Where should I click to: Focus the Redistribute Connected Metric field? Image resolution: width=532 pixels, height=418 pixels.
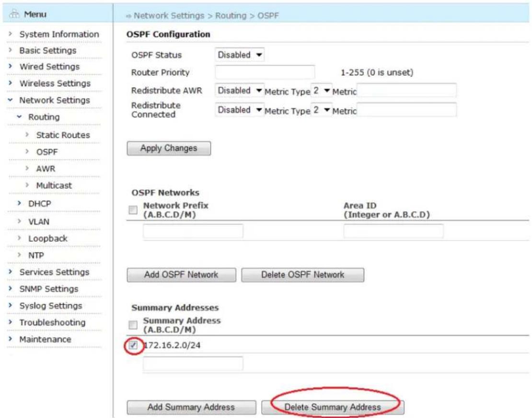coord(406,110)
